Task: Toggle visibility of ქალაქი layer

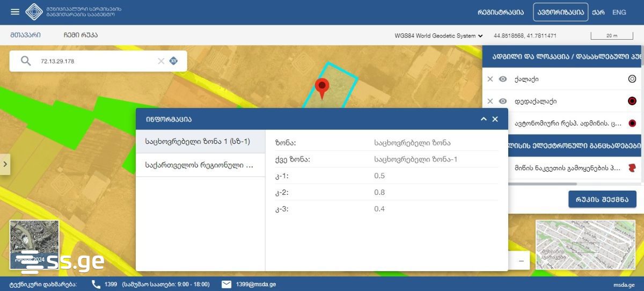Action: (503, 79)
